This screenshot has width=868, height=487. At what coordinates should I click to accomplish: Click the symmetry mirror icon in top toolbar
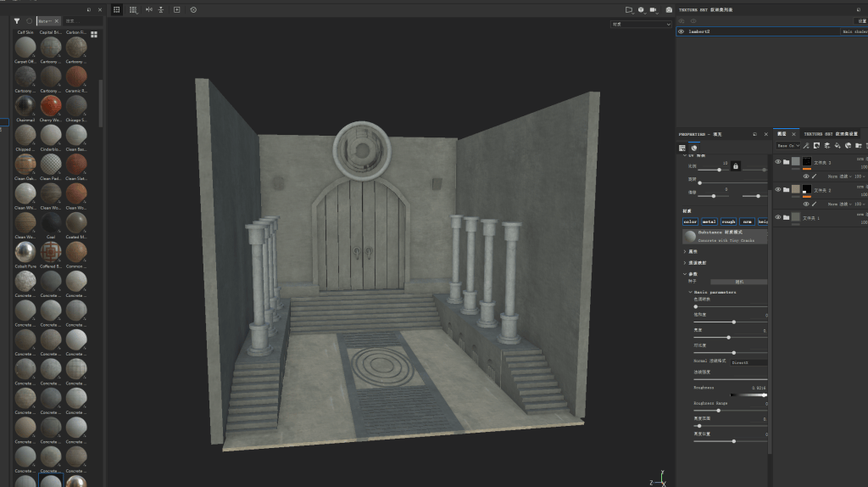(149, 10)
